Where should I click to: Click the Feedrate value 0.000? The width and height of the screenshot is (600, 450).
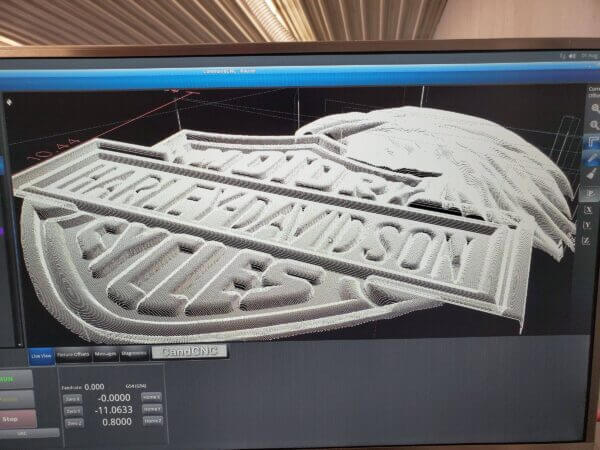[94, 387]
